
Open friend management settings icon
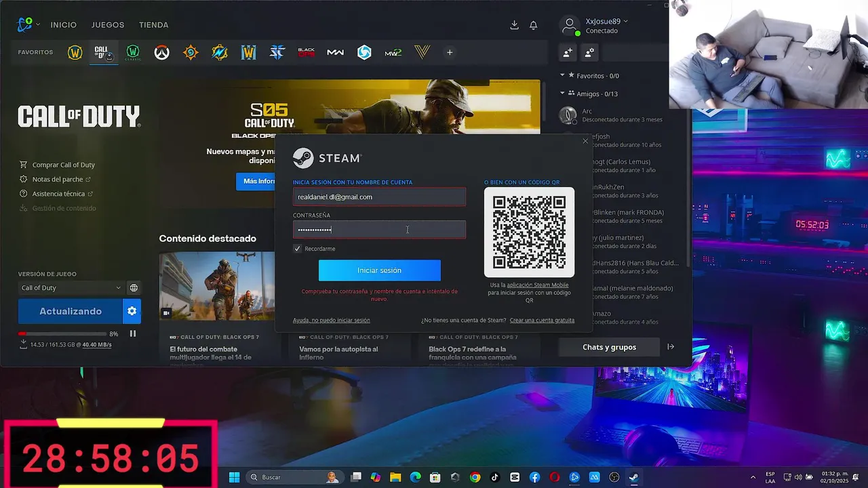pos(589,52)
